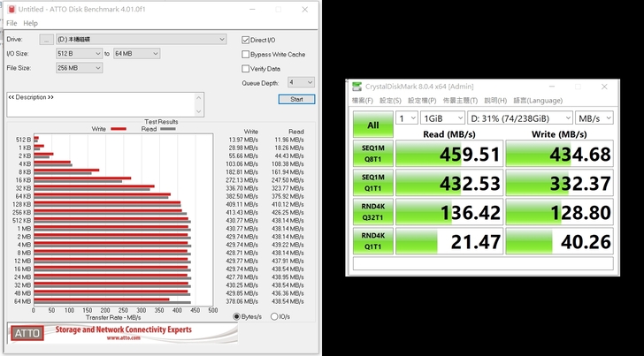Click the CrystalDiskMark title bar icon
This screenshot has height=356, width=644.
pyautogui.click(x=356, y=87)
